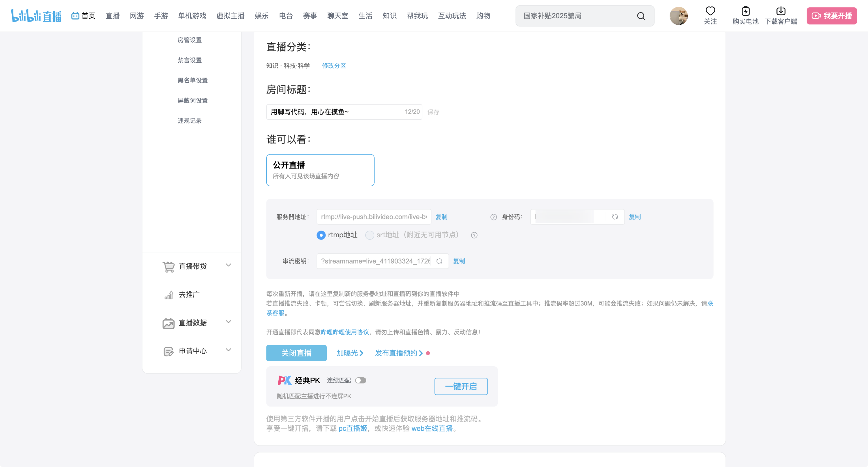Refresh the 串流密钥 stream key
Image resolution: width=868 pixels, height=467 pixels.
pos(439,261)
